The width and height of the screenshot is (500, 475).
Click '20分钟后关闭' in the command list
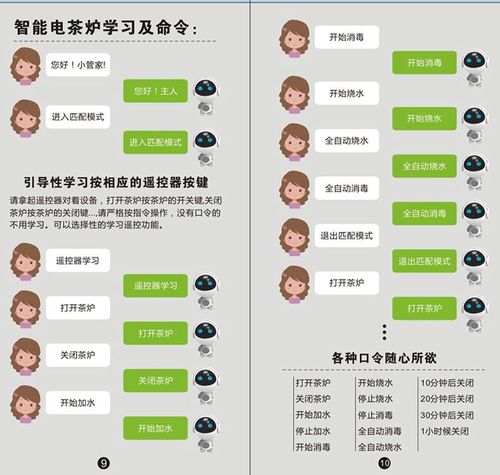click(447, 399)
